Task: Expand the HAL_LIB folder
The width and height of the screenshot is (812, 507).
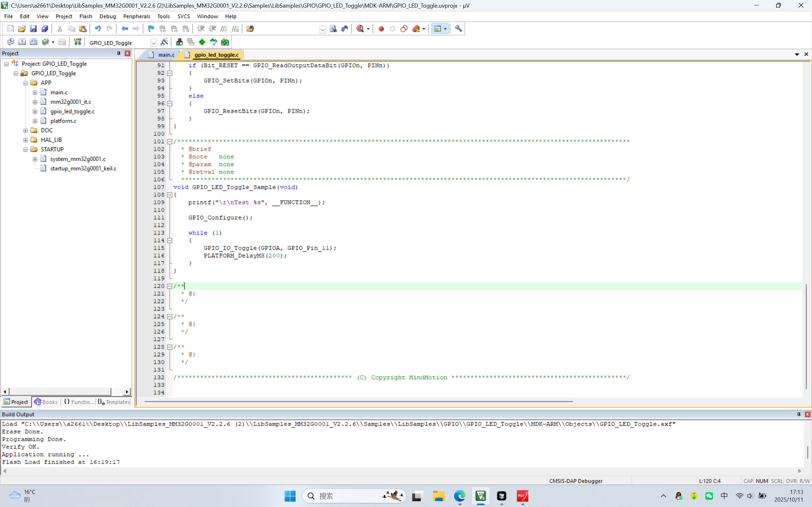Action: click(x=25, y=140)
